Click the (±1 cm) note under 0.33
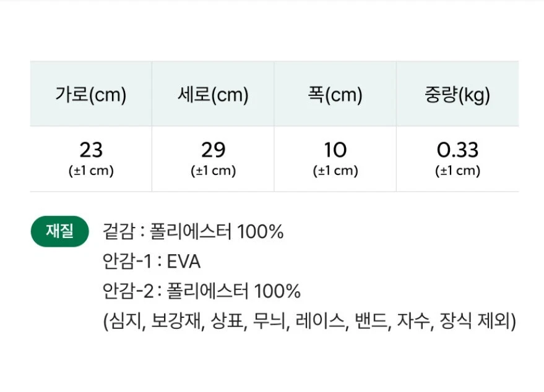544x392 pixels. pyautogui.click(x=457, y=171)
